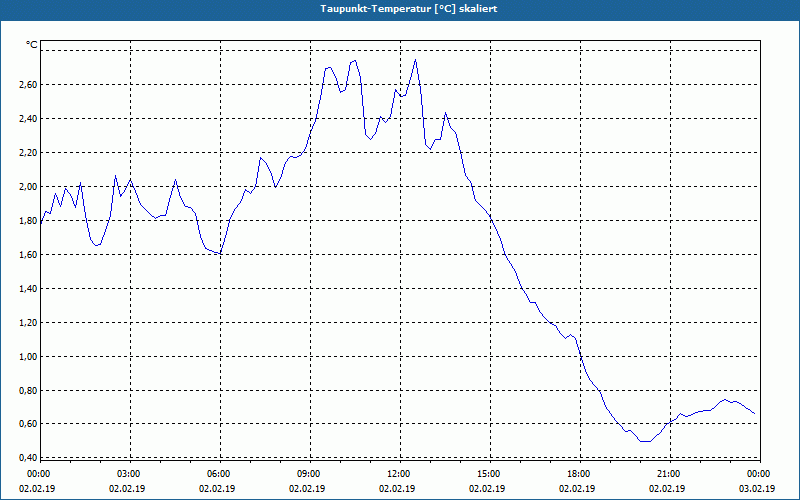Select the 0,60 y-axis value
800x500 pixels.
coord(28,424)
